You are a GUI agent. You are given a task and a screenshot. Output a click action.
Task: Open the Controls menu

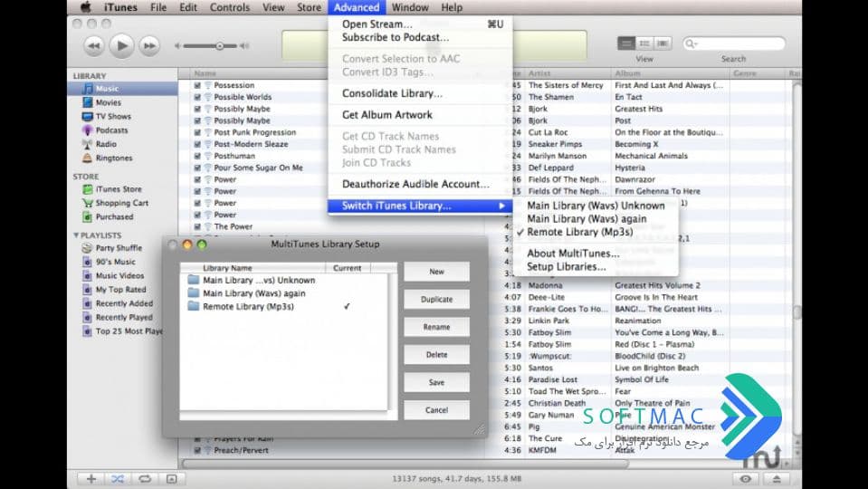(x=230, y=7)
